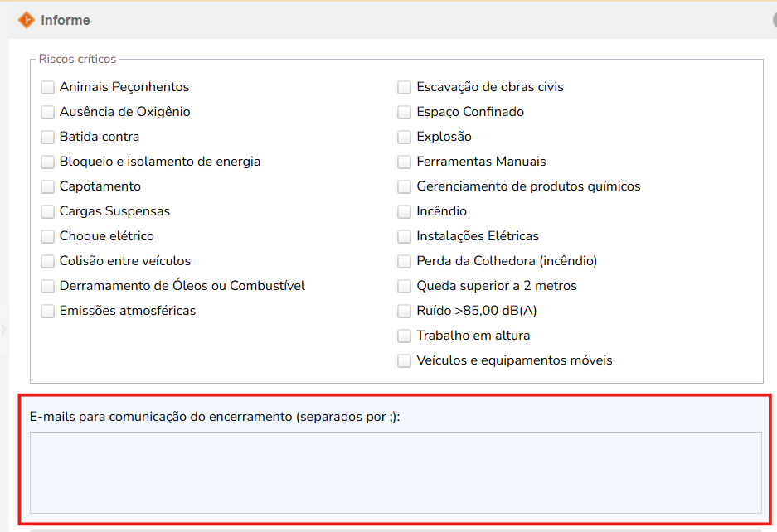The image size is (777, 532).
Task: Tick the Batida contra checkbox
Action: coord(48,137)
